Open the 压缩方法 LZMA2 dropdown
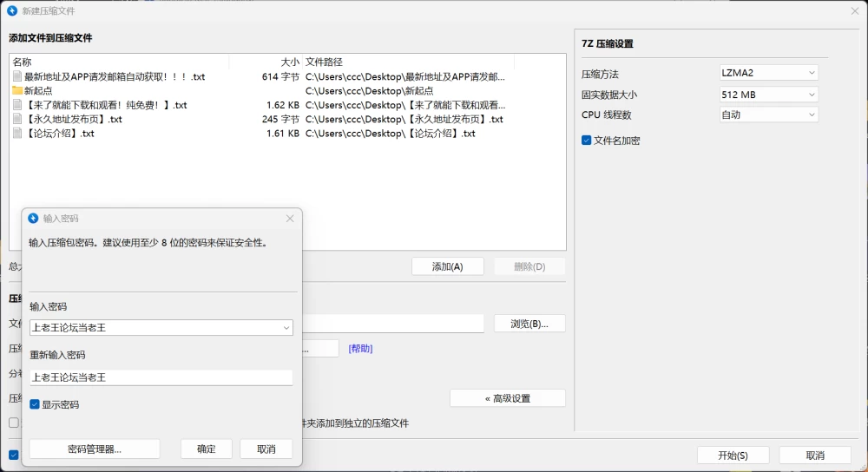The image size is (868, 472). (768, 73)
